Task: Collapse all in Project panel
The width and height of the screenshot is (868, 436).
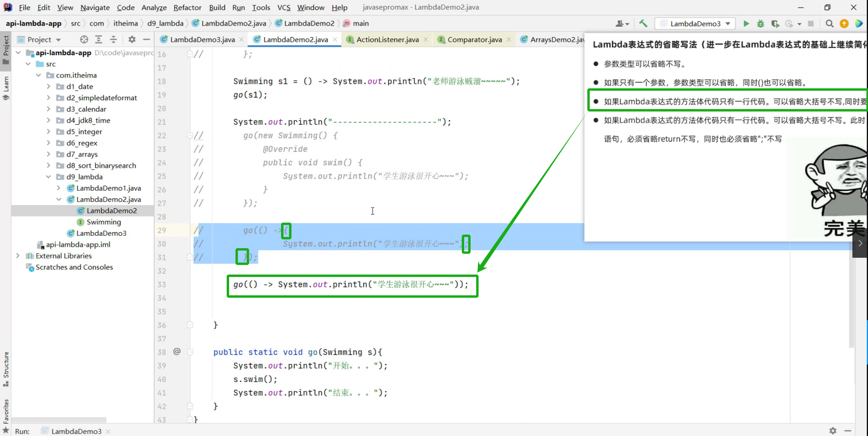Action: click(x=114, y=39)
